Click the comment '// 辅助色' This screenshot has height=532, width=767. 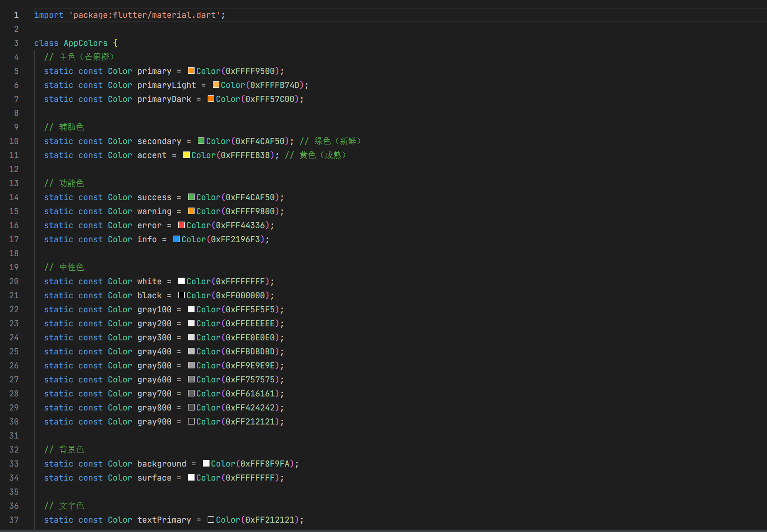64,127
